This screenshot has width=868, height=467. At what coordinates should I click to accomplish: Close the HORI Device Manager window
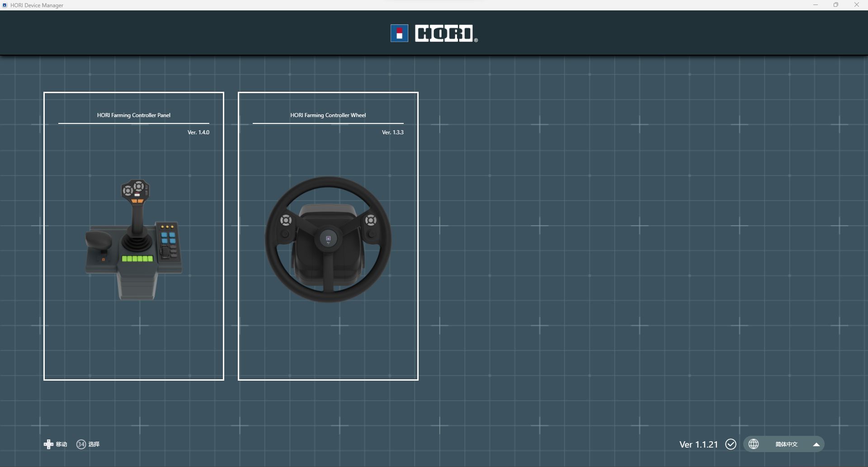[x=857, y=5]
